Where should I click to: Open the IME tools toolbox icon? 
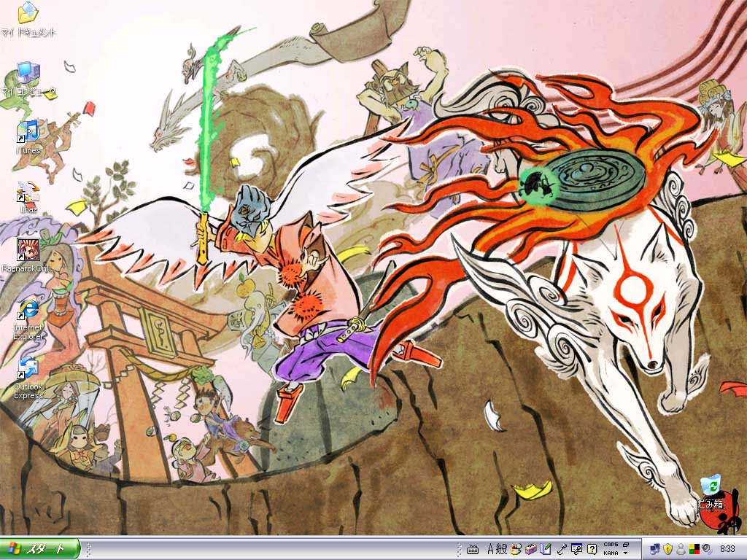tap(531, 549)
